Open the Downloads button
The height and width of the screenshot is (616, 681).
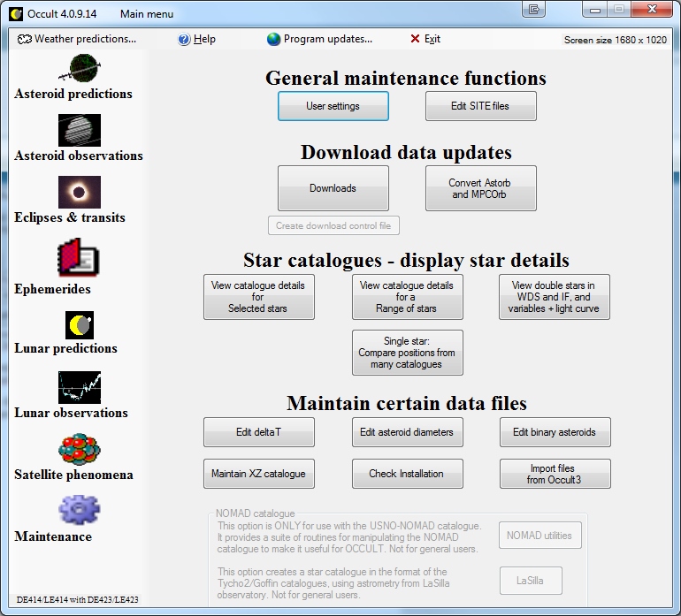(333, 188)
